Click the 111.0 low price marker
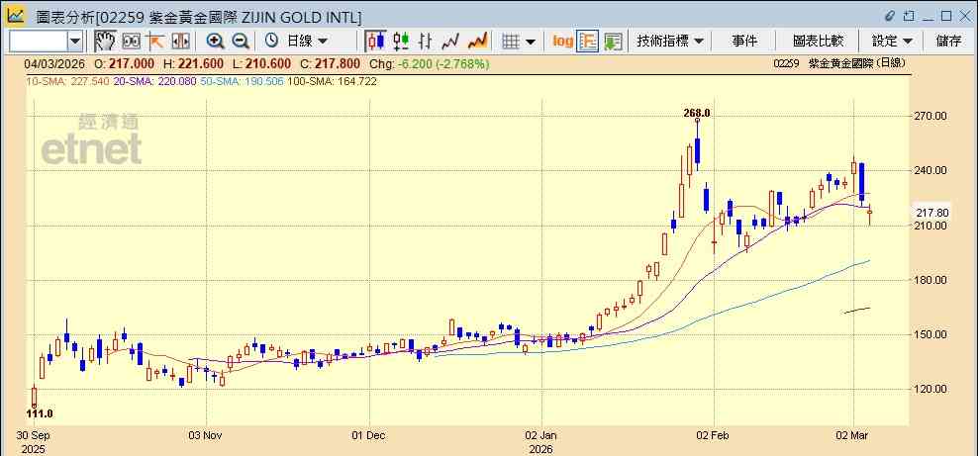The image size is (980, 456). pyautogui.click(x=40, y=413)
